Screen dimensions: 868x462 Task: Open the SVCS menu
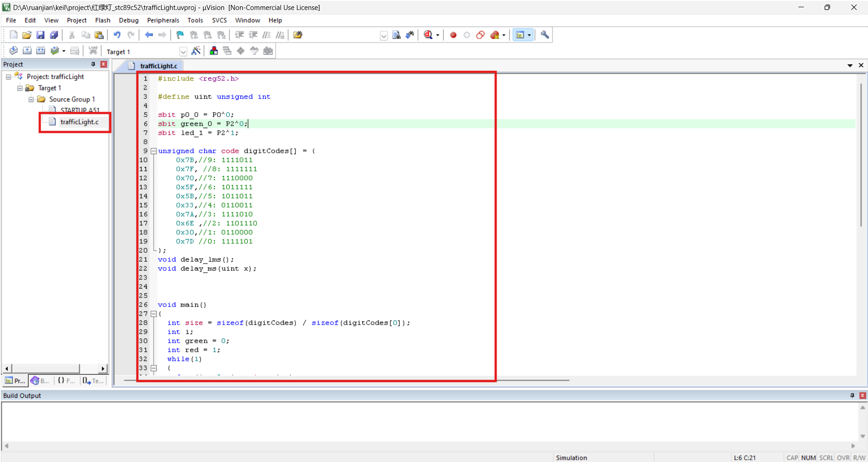tap(219, 20)
